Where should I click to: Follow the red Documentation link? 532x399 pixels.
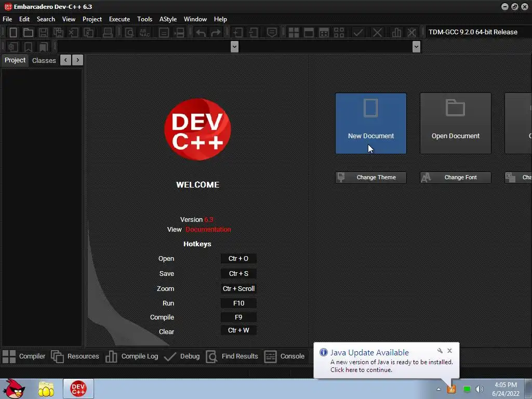(x=208, y=229)
